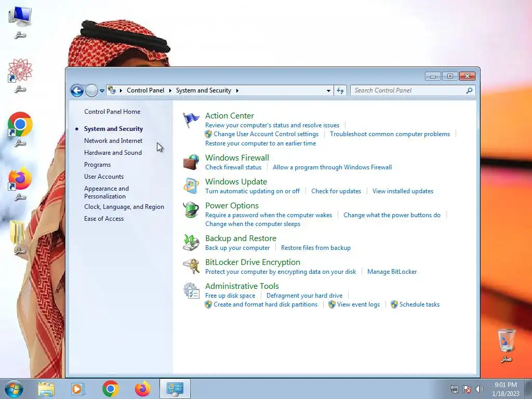The width and height of the screenshot is (532, 399).
Task: Launch Windows Media Player from taskbar
Action: pos(78,389)
